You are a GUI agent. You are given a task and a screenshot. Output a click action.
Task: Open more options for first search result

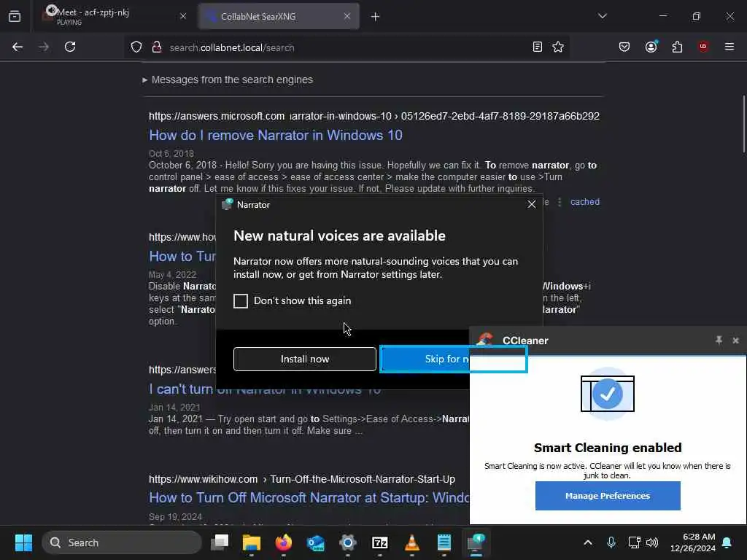[560, 203]
